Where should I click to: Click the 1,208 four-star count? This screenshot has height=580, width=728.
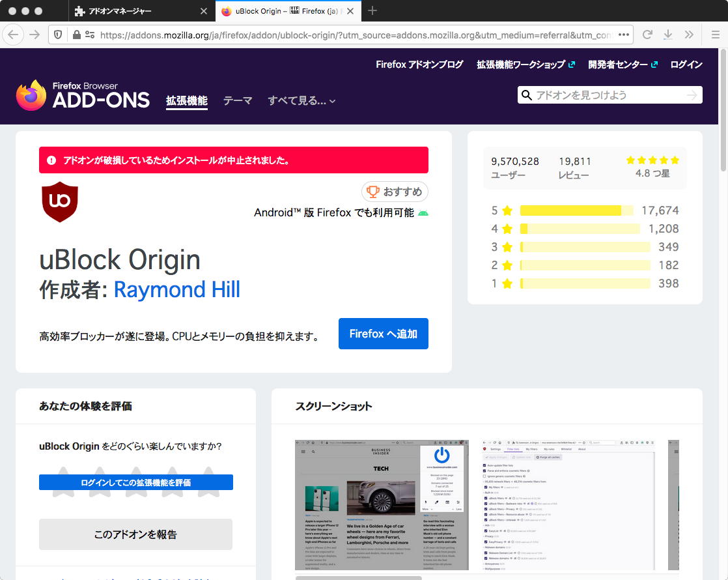coord(664,229)
